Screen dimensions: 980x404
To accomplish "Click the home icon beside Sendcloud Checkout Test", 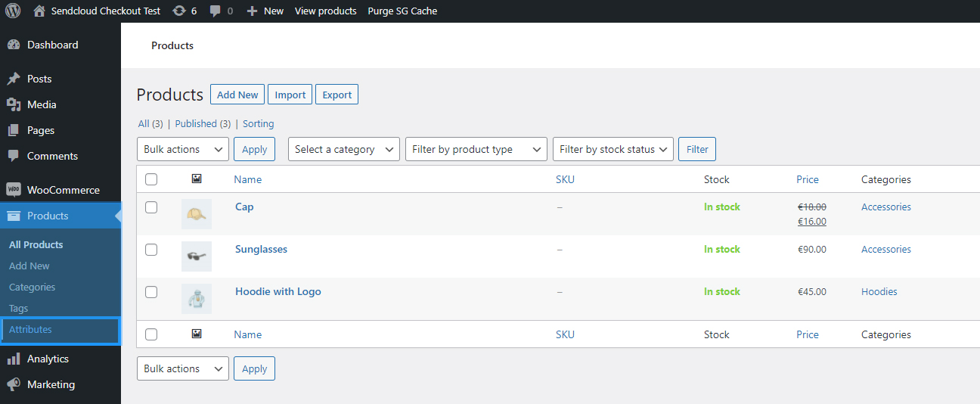I will pyautogui.click(x=39, y=11).
